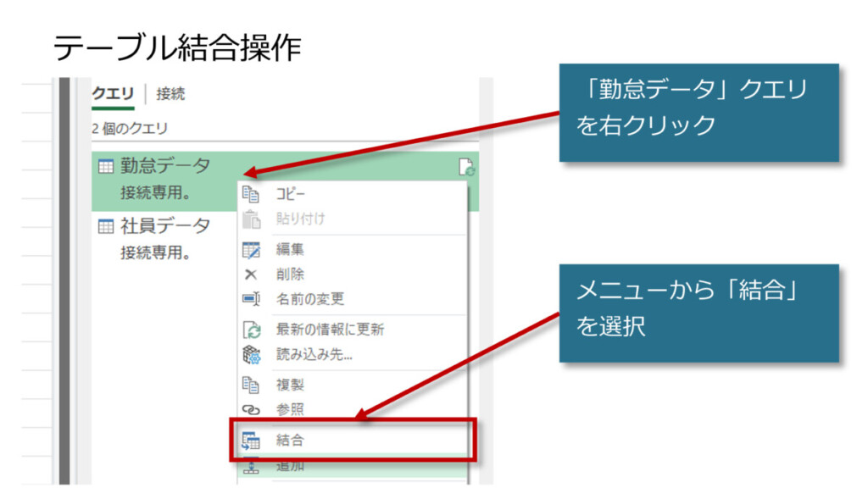Choose 結合 from the context menu

[290, 440]
